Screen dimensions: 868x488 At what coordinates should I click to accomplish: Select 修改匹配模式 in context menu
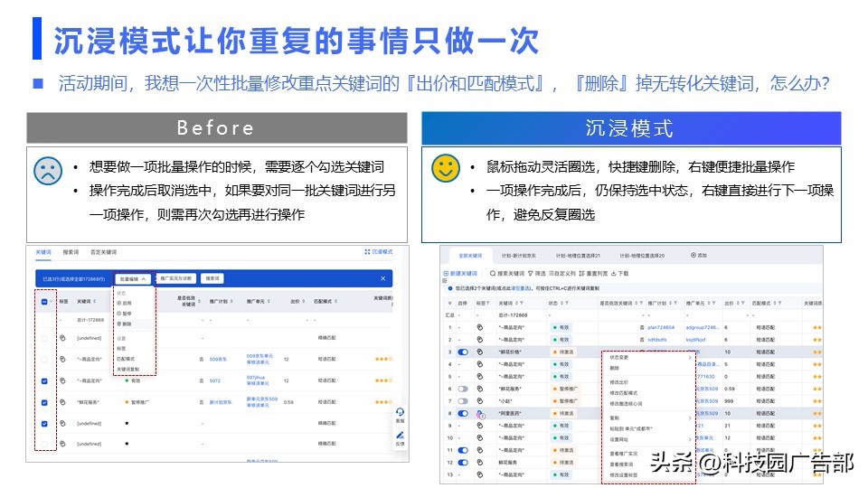[x=623, y=393]
